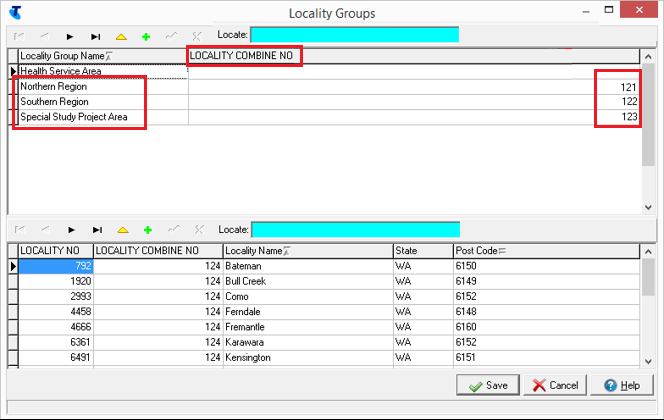Cancel edit X icon in upper navigator
This screenshot has width=664, height=420.
coord(196,37)
